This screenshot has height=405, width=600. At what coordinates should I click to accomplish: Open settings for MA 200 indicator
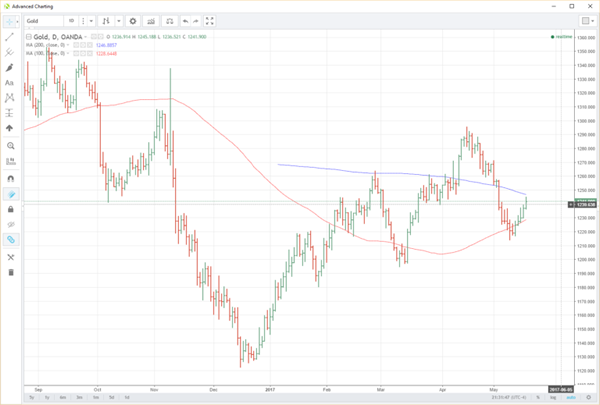pos(83,45)
